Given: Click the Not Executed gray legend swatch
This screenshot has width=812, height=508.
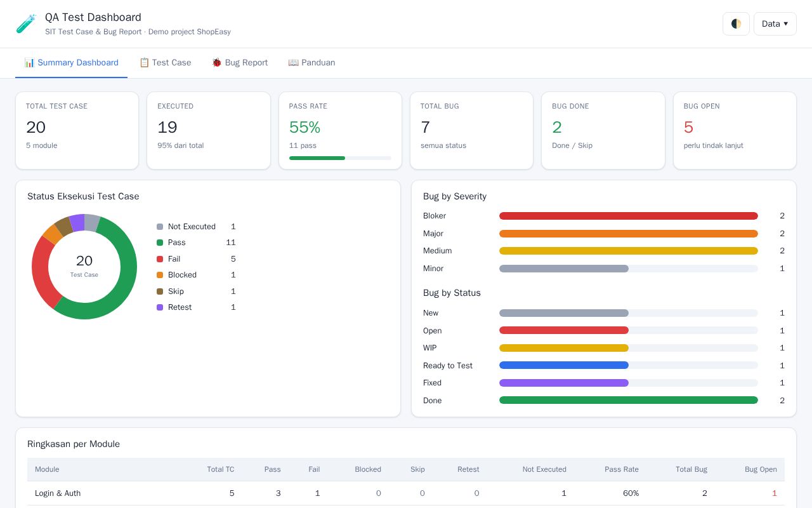Looking at the screenshot, I should click(x=160, y=227).
